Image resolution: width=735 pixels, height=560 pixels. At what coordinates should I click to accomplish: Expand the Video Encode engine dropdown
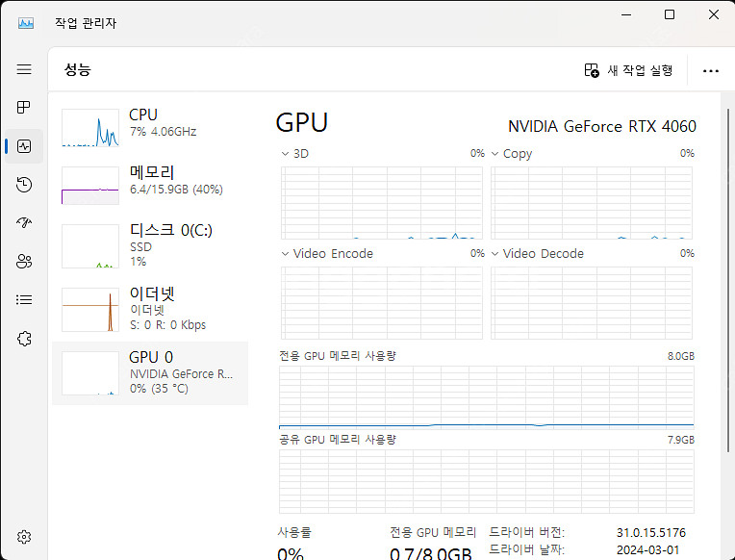point(285,254)
